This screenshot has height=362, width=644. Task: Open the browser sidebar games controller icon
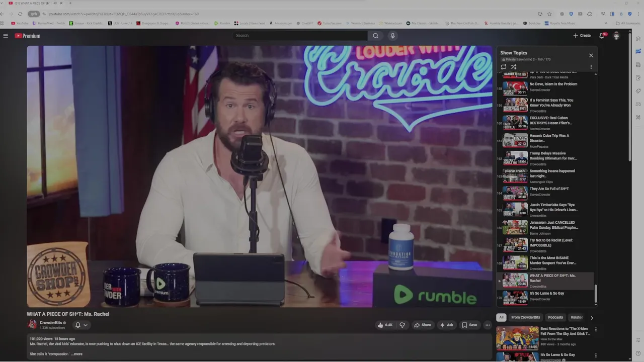point(638,104)
